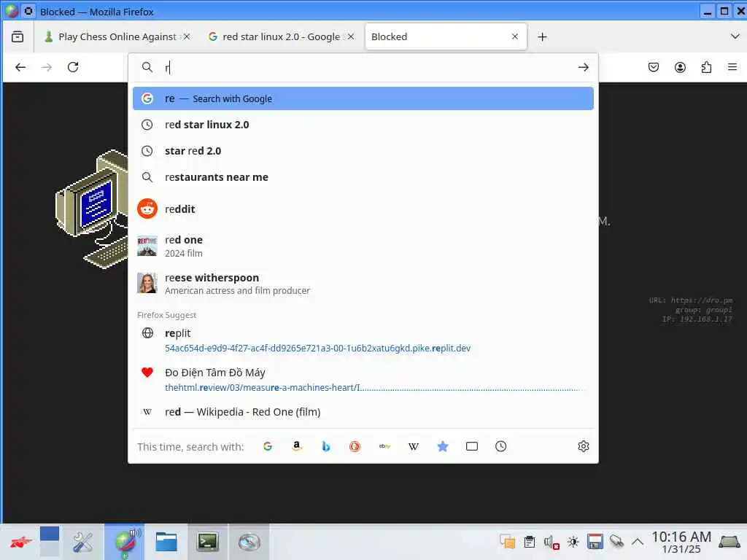Expand the list all tabs chevron
This screenshot has height=560, width=747.
pos(735,36)
